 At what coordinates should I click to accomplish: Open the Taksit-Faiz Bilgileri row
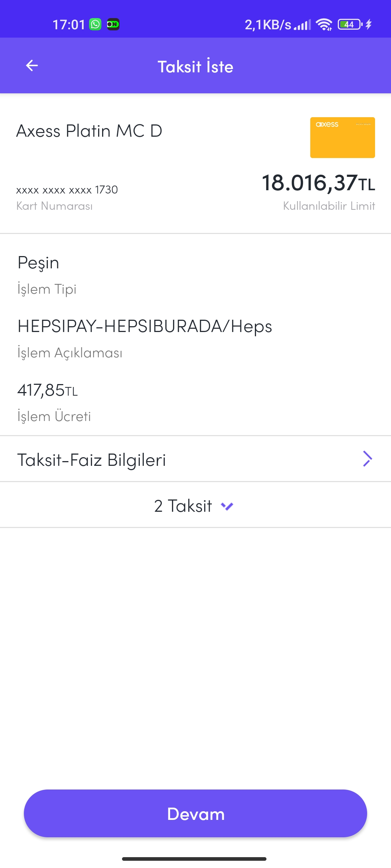[92, 460]
